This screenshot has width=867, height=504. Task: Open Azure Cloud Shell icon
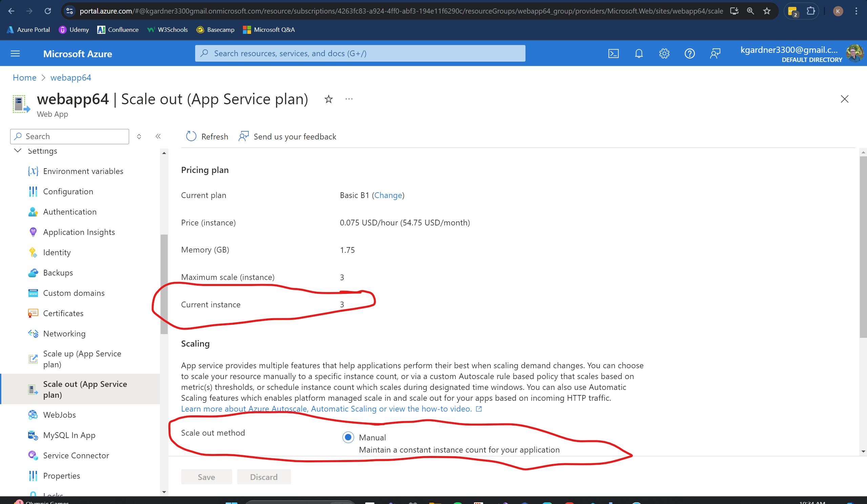coord(614,53)
